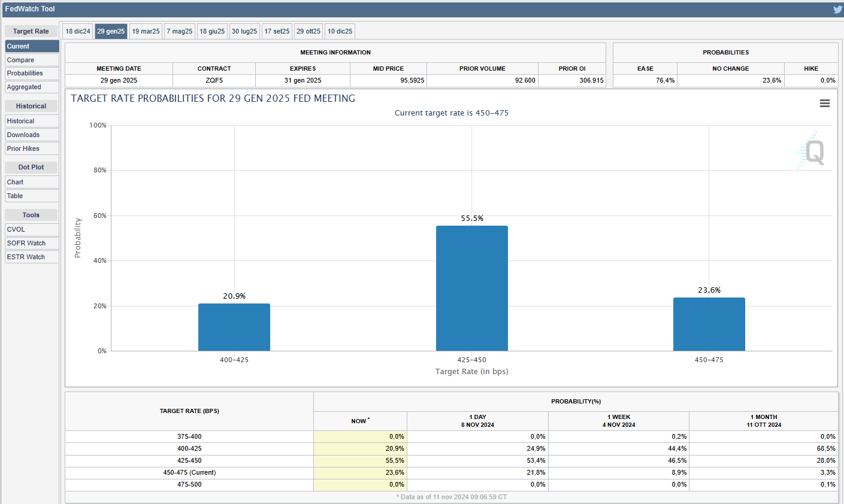Screen dimensions: 844x504
Task: Open ESTR Watch tool
Action: 32,257
